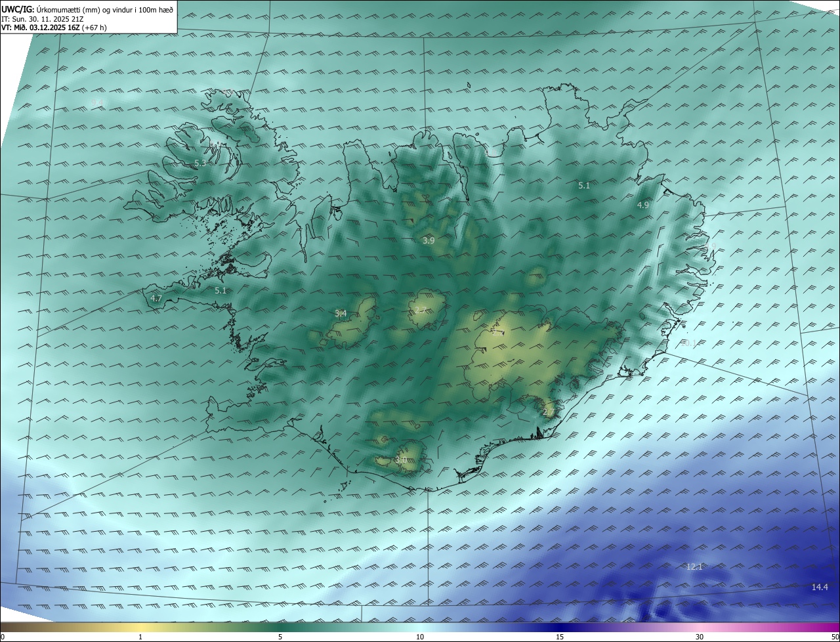Click the 3.9 value label on the map
Screen dimensions: 840x642
[x=429, y=241]
